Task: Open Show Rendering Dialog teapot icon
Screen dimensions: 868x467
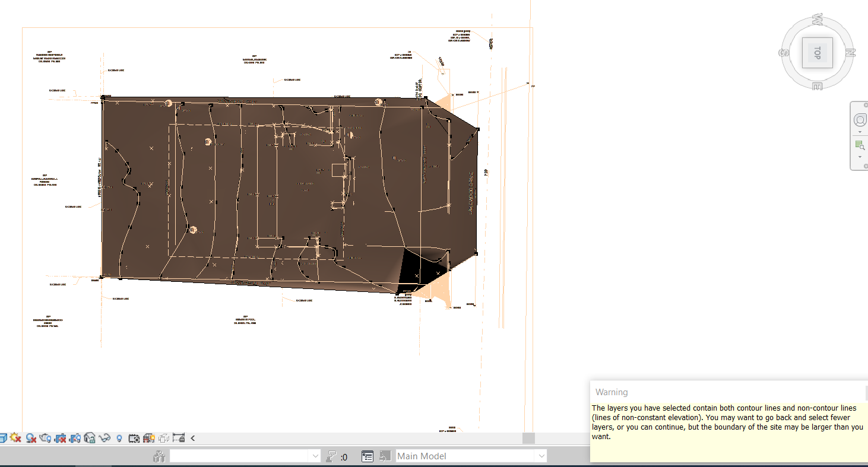Action: pyautogui.click(x=45, y=438)
